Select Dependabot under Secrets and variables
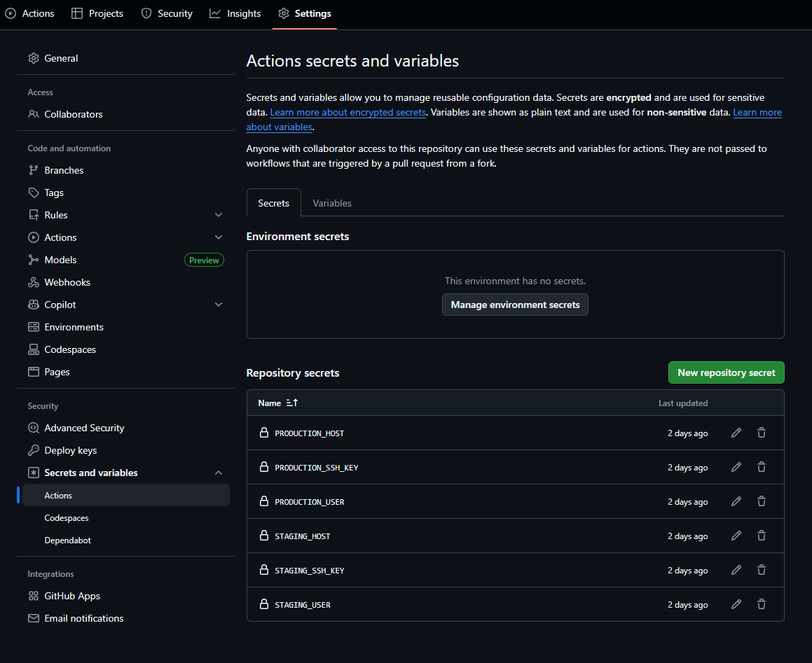Image resolution: width=812 pixels, height=663 pixels. (x=67, y=540)
